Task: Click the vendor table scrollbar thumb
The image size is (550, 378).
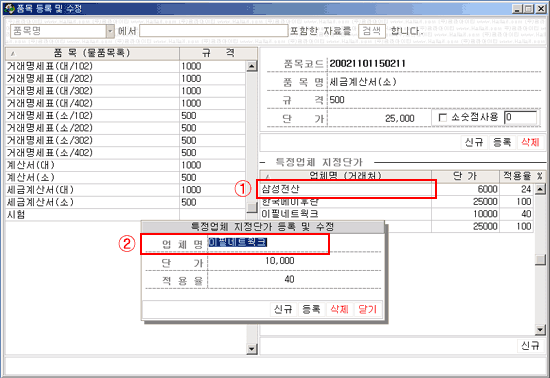Action: [x=540, y=260]
